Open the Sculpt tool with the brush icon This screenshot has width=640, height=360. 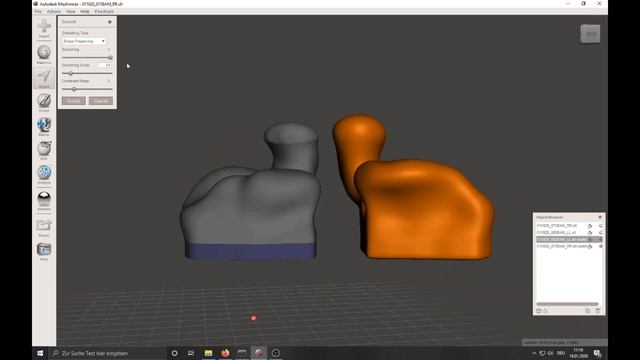44,102
